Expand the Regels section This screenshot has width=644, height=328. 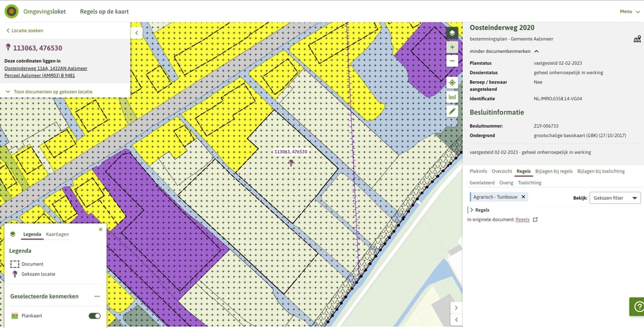tap(479, 210)
